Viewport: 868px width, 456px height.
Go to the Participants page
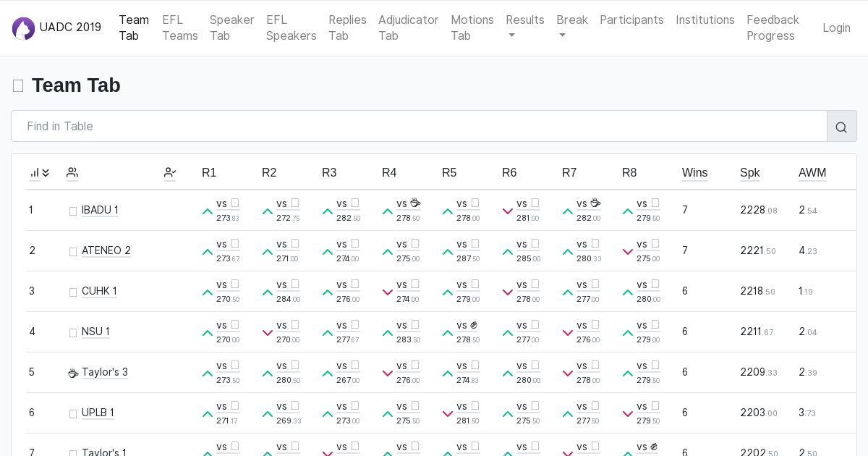pyautogui.click(x=631, y=20)
